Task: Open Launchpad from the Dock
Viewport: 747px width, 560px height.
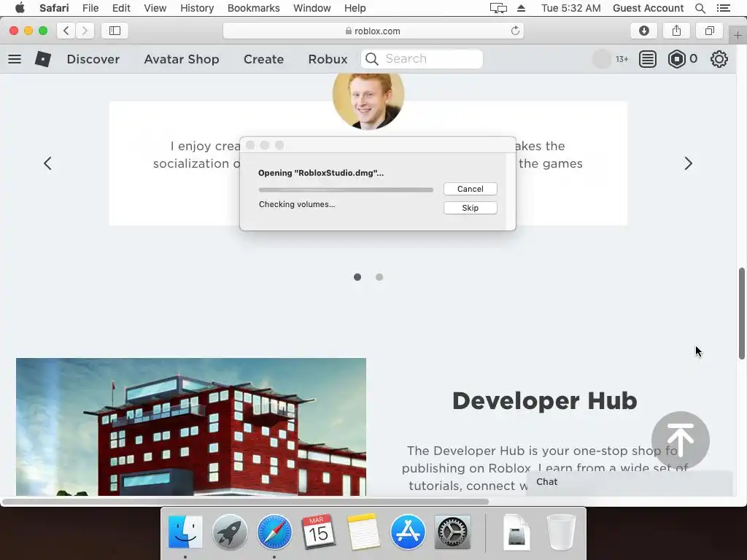Action: click(x=230, y=532)
